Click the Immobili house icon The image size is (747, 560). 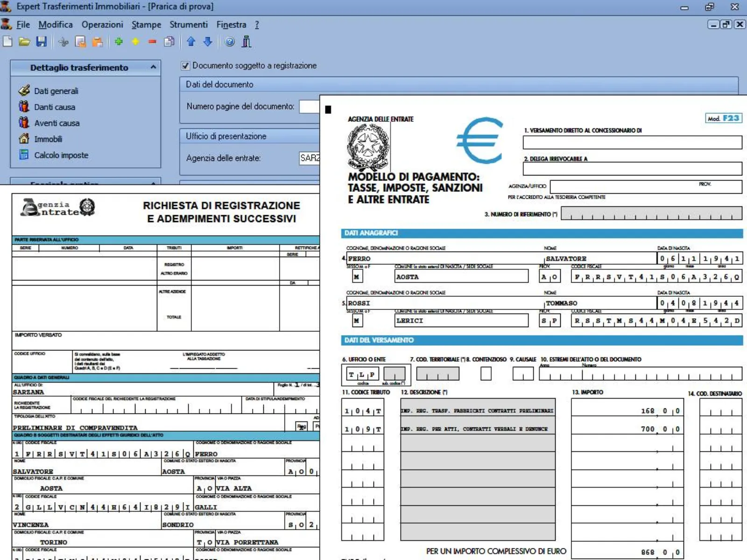24,139
